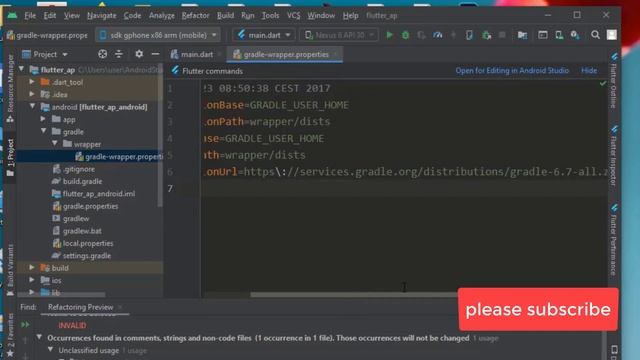Click the user avatar icon in toolbar

pyautogui.click(x=611, y=35)
